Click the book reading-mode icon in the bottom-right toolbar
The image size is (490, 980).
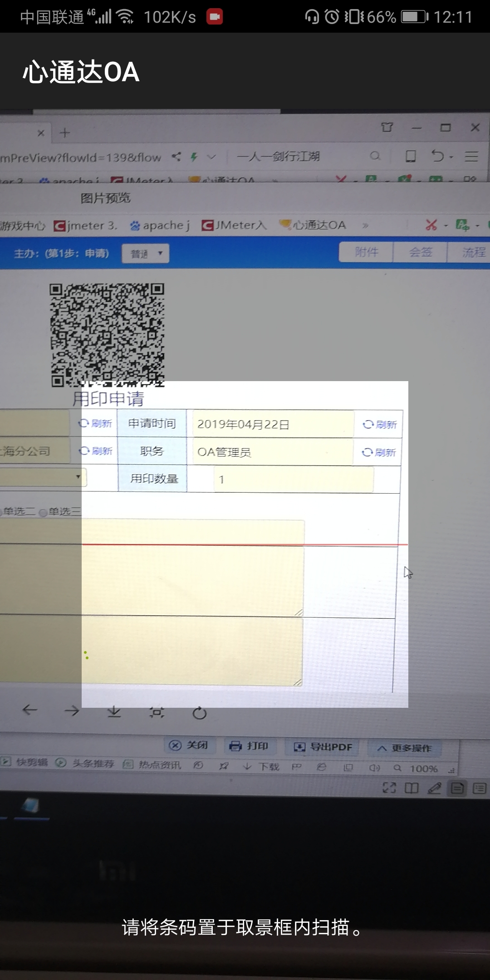(x=412, y=789)
